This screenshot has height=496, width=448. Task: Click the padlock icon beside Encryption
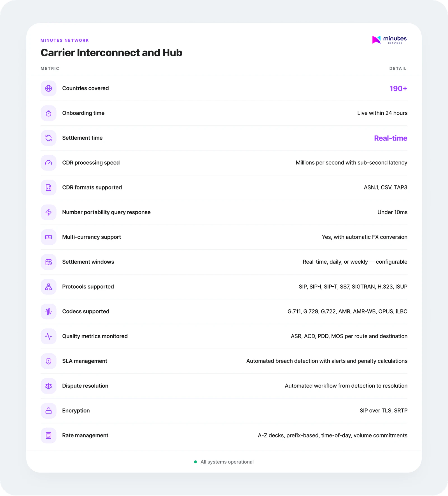(x=48, y=411)
